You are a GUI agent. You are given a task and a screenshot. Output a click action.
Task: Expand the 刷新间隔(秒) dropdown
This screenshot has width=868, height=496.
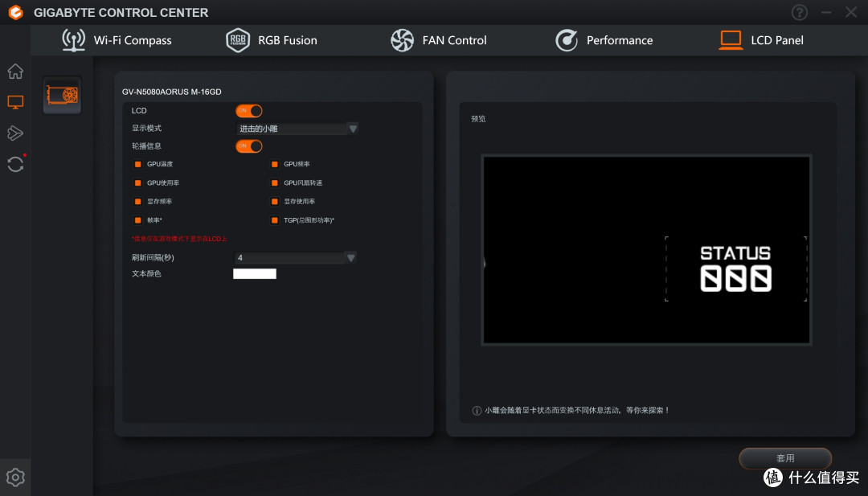click(296, 257)
